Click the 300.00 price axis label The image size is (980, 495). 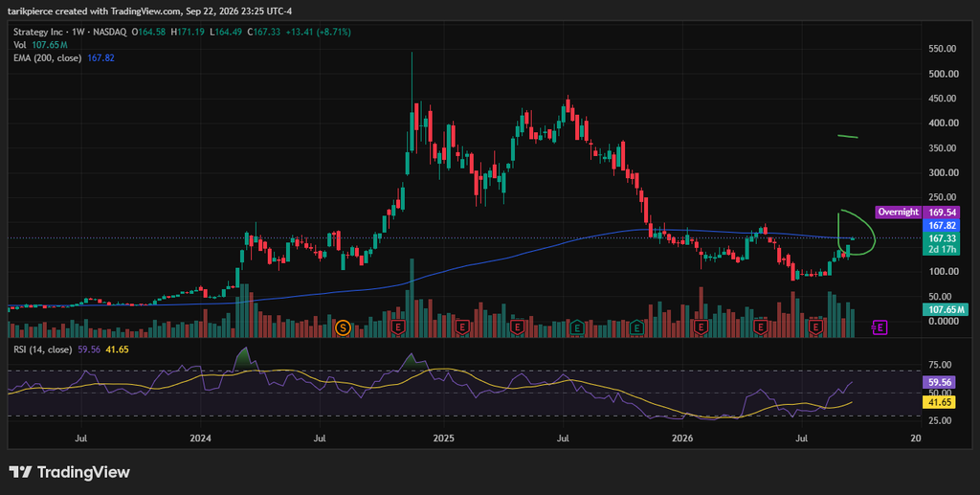point(943,172)
